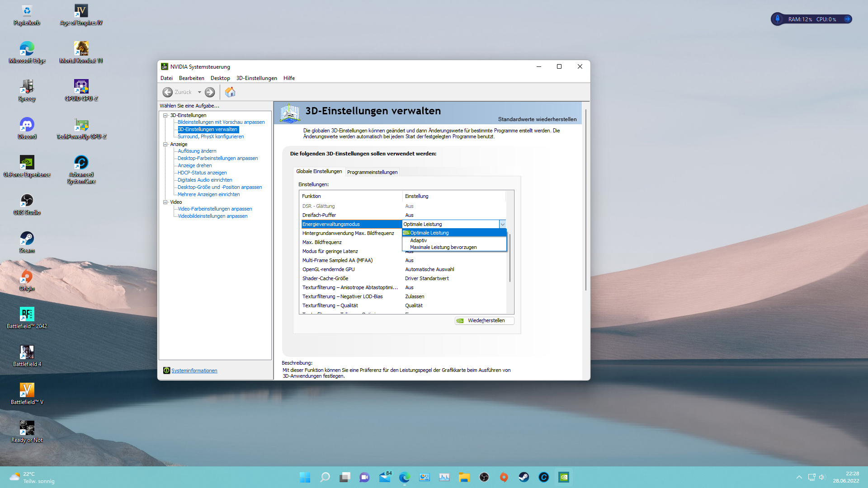Open the Desktop menu
The height and width of the screenshot is (488, 868).
click(220, 78)
